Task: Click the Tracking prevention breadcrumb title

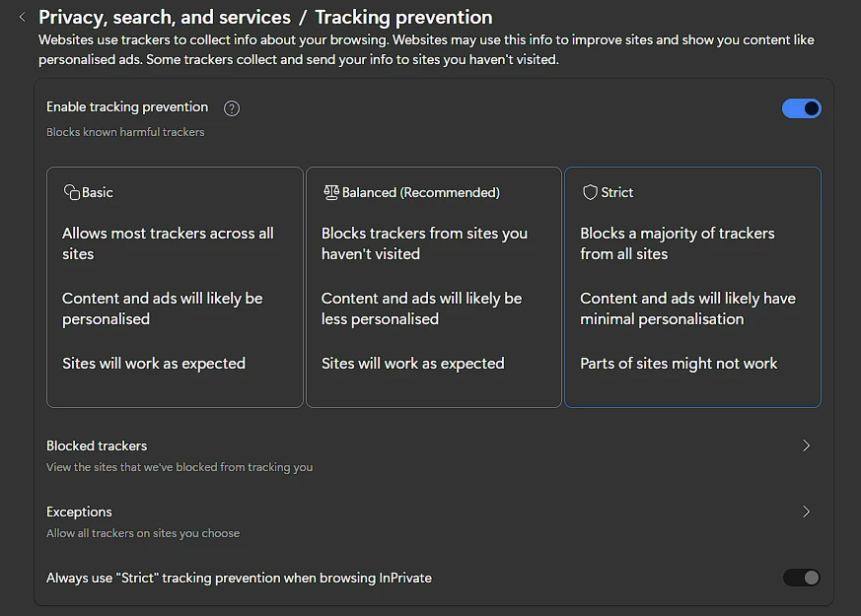Action: click(x=403, y=17)
